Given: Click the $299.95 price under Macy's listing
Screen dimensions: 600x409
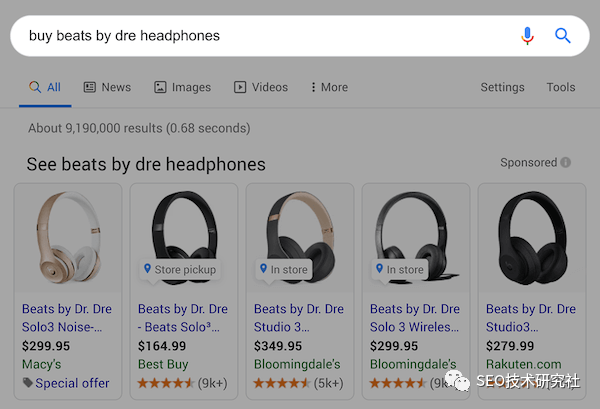Looking at the screenshot, I should (46, 346).
